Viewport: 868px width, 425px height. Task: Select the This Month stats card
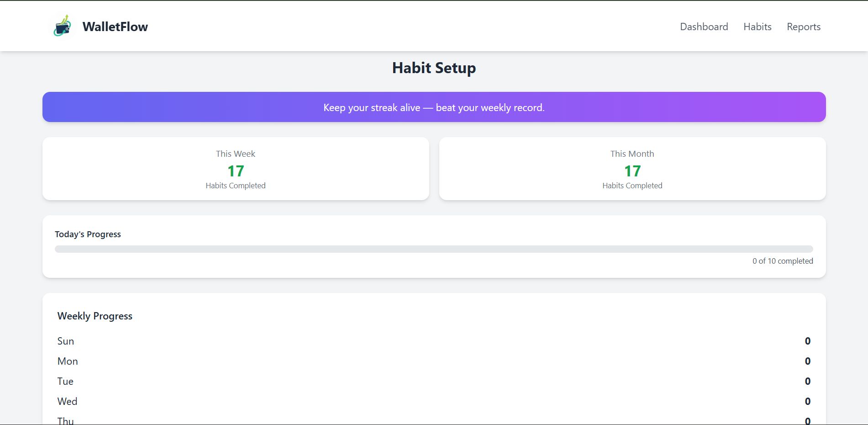click(632, 169)
